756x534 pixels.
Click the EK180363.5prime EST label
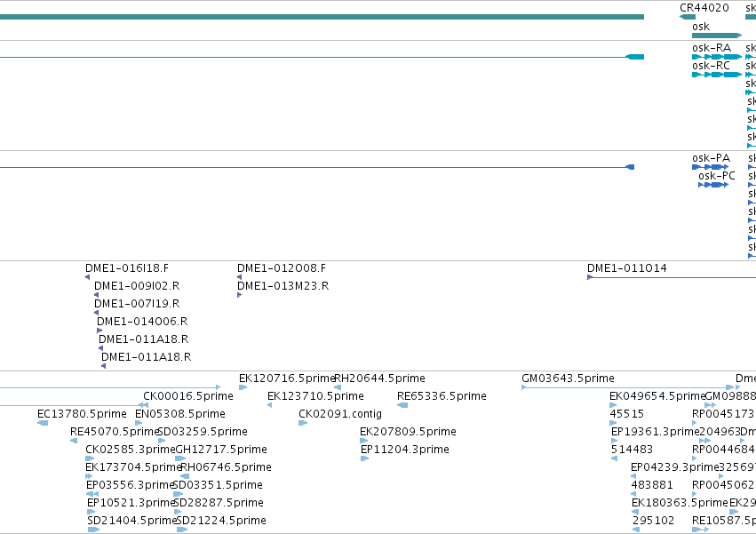[x=680, y=503]
